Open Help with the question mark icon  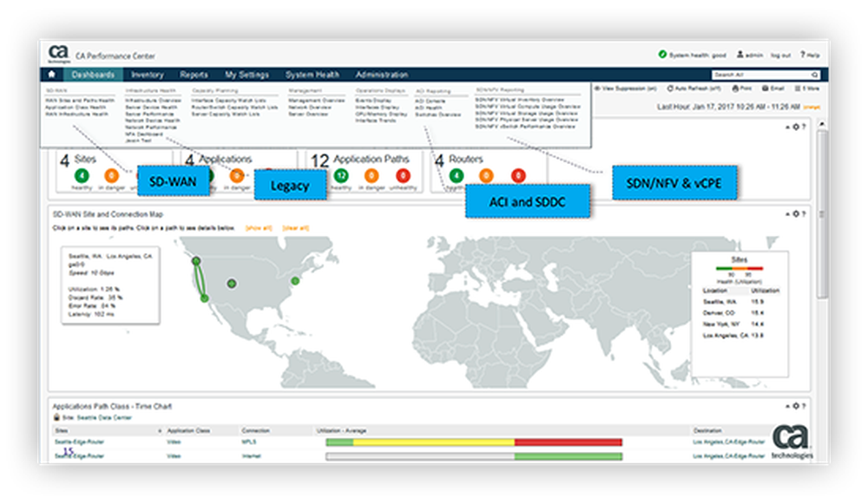click(803, 55)
